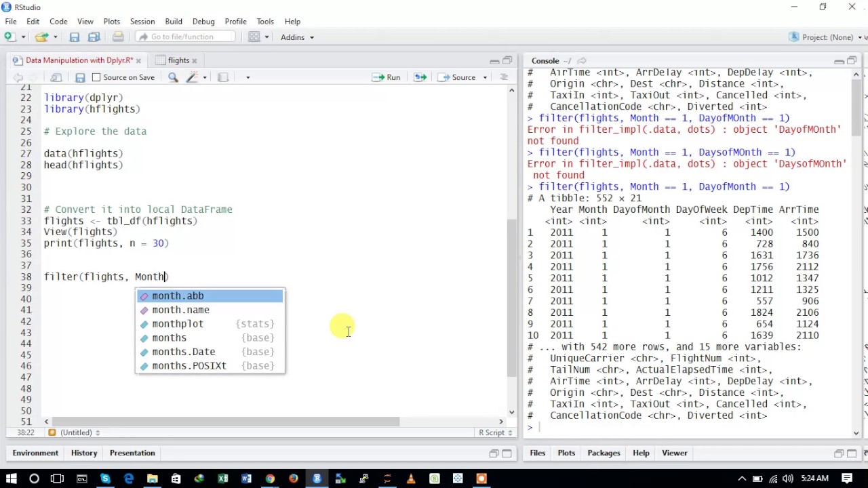868x488 pixels.
Task: Expand the recent files dropdown arrow
Action: 55,37
